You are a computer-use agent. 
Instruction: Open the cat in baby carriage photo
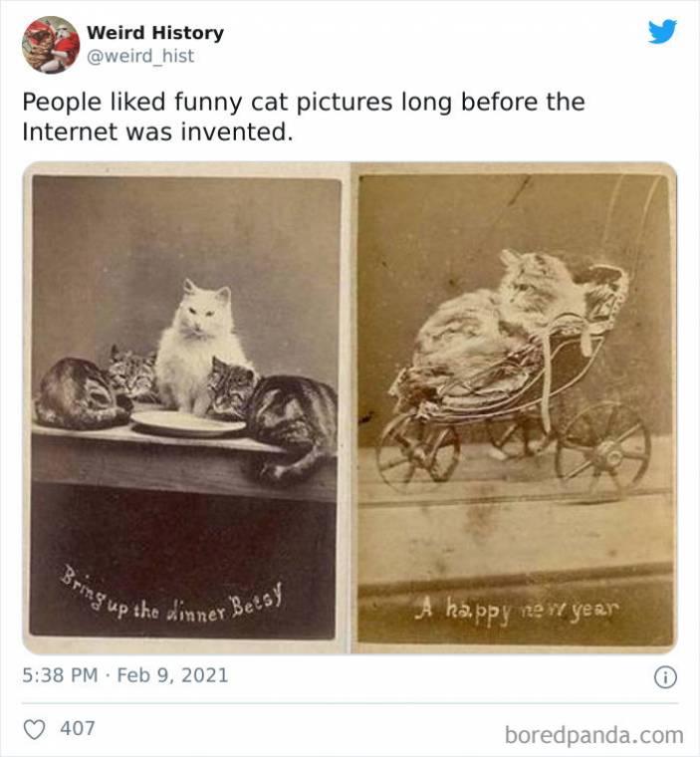[515, 408]
